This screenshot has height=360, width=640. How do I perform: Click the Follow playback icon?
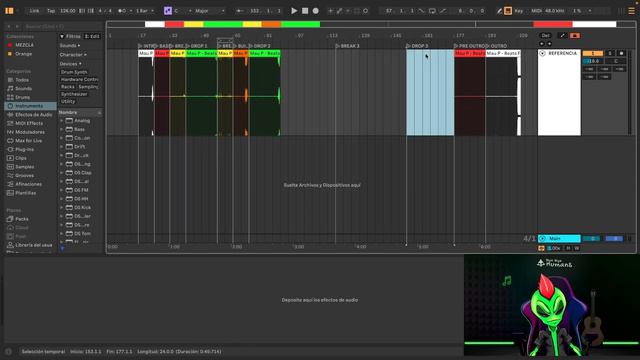(x=240, y=11)
